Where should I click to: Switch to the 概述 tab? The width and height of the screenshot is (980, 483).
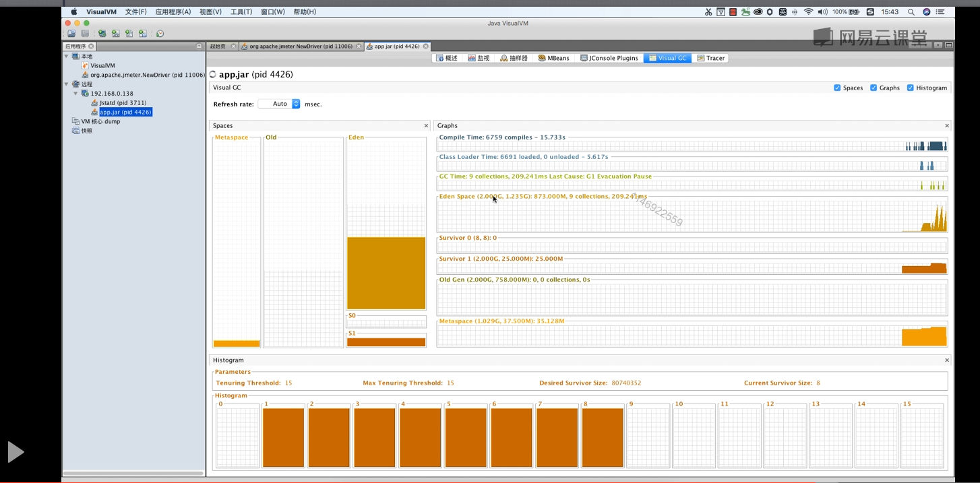coord(447,58)
